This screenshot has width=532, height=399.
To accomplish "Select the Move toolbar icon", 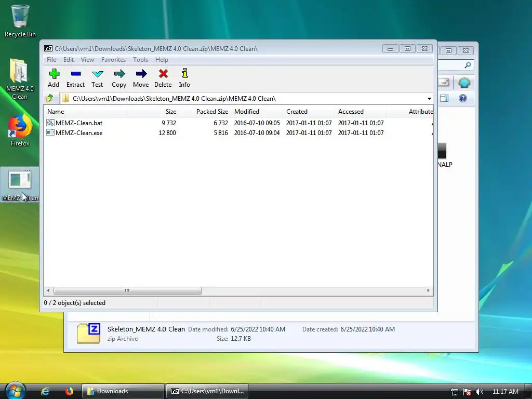I will click(x=141, y=74).
